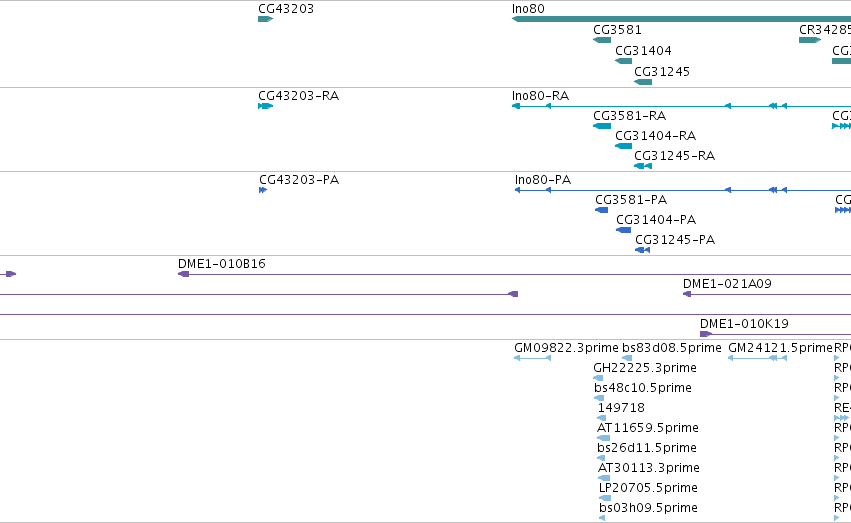The image size is (851, 523).
Task: Select the bs26d11.5prime EST glyph
Action: coord(601,458)
